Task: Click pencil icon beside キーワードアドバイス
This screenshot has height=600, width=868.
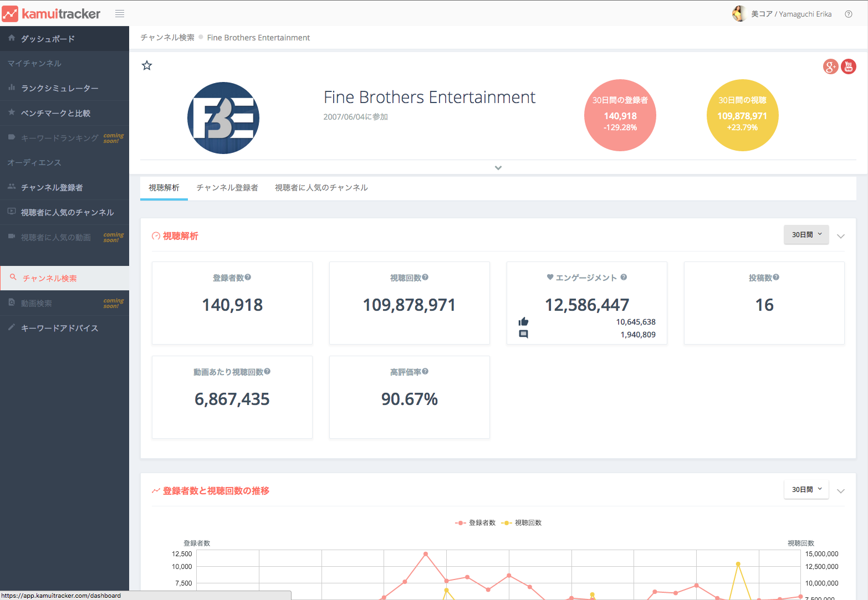Action: point(12,327)
